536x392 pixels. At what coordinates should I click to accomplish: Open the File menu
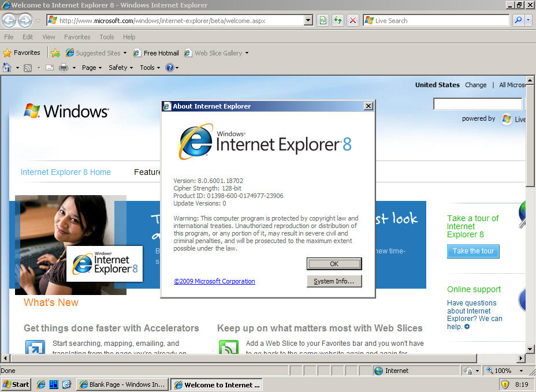tap(9, 37)
